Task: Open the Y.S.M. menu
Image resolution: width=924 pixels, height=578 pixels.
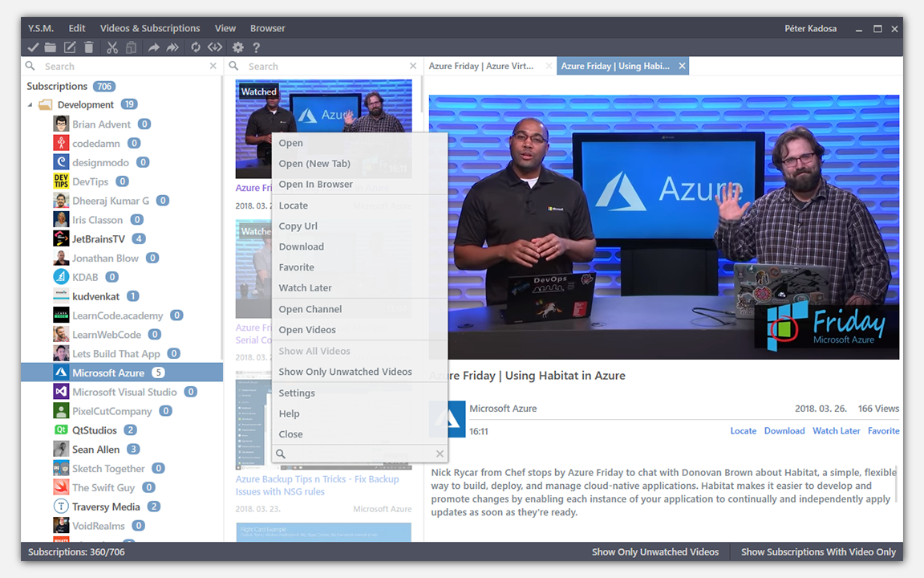Action: (x=41, y=28)
